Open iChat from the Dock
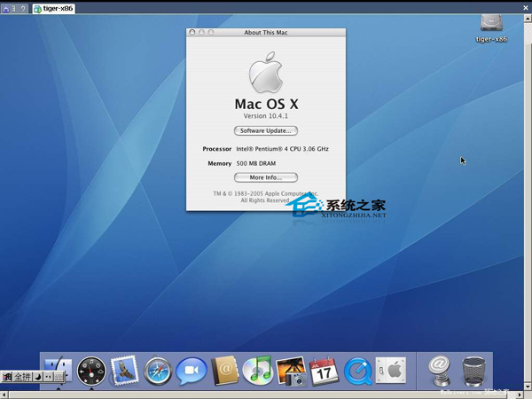The image size is (532, 399). (191, 370)
